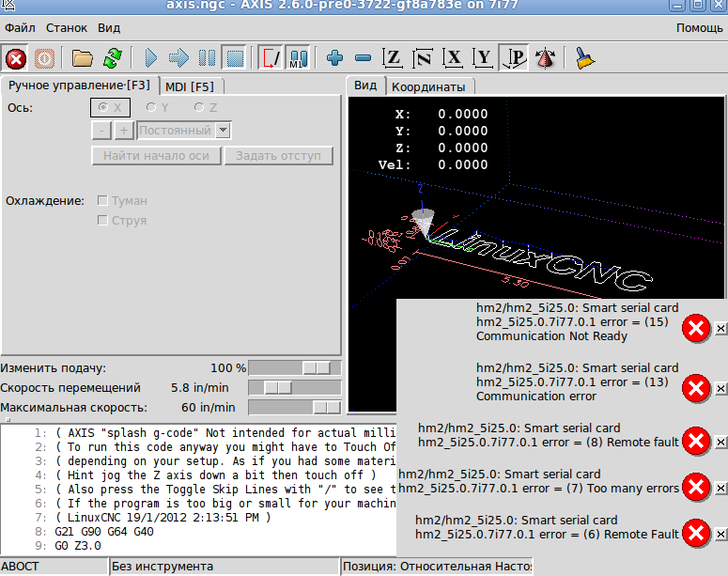Dismiss the Too many errors notification
This screenshot has width=728, height=576.
720,489
